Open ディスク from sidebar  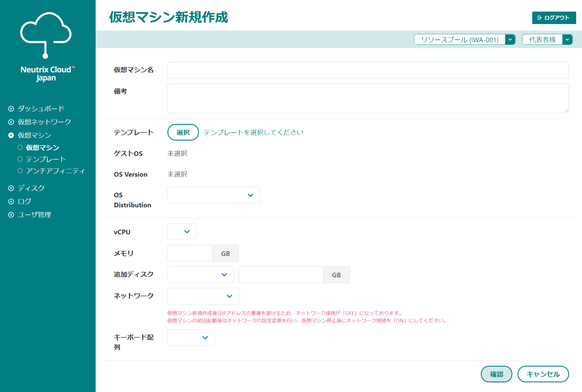(x=31, y=188)
